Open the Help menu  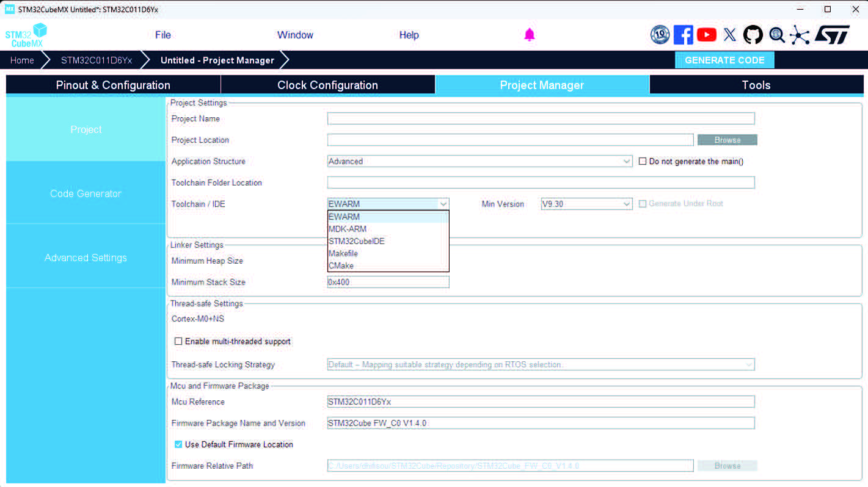tap(409, 35)
